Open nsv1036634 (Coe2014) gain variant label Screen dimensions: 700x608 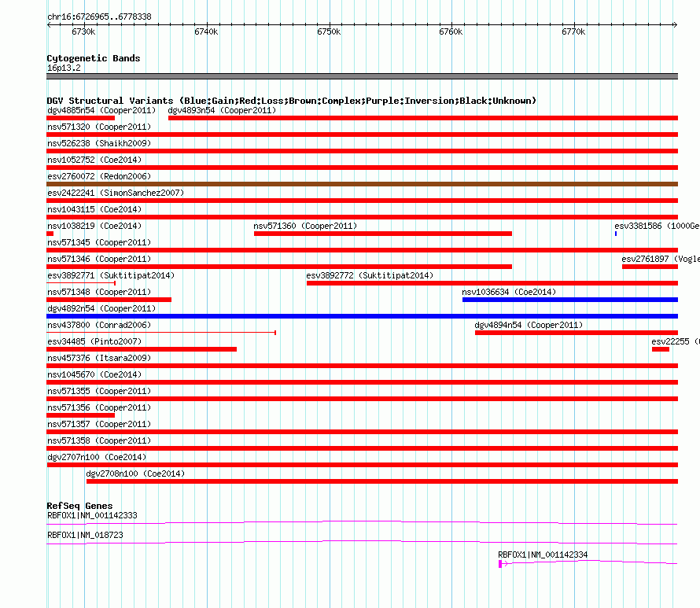(509, 292)
